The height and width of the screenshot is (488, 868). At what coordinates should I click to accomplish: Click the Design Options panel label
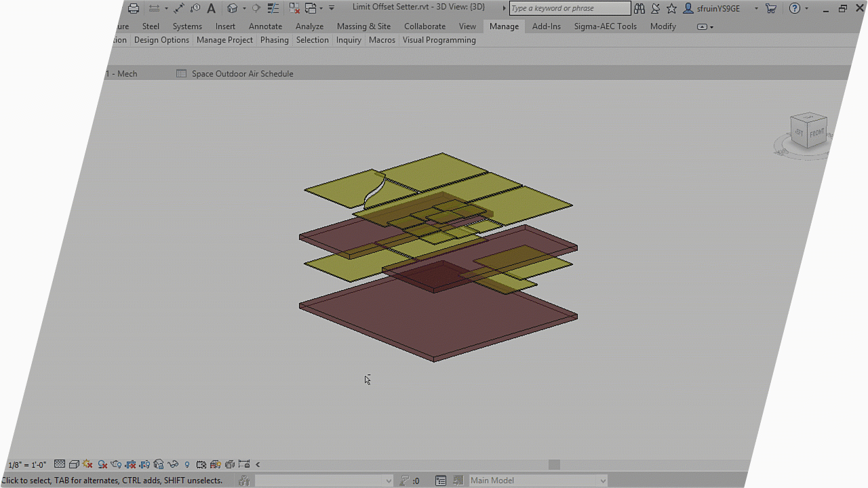161,40
